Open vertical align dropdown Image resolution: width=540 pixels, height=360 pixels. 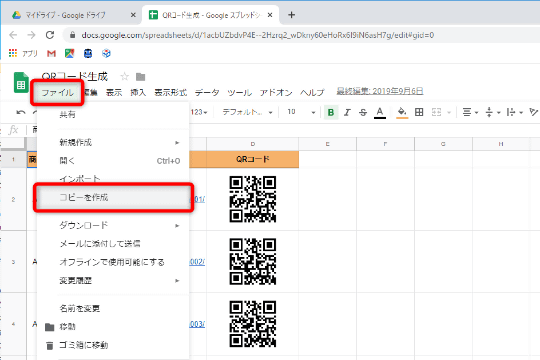click(492, 112)
